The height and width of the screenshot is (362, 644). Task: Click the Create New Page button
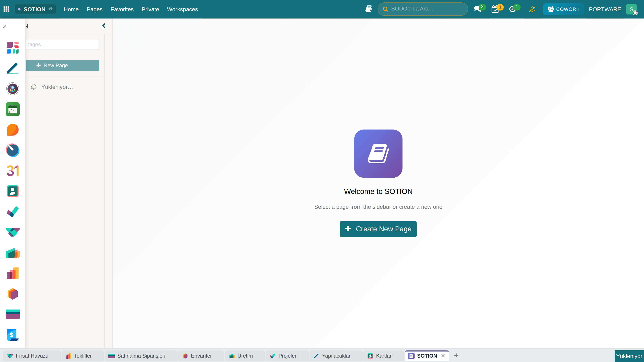coord(378,229)
